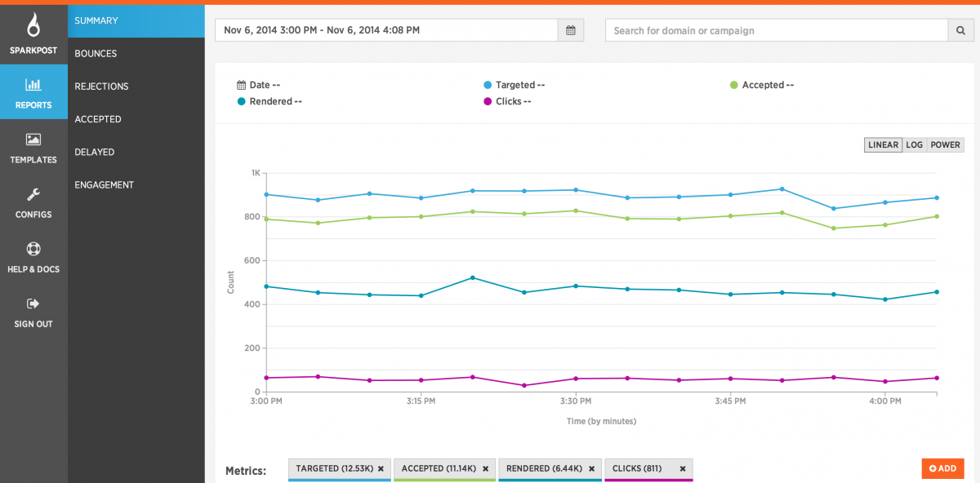Open Reports via the bar chart icon
Viewport: 980px width, 483px height.
coord(33,85)
